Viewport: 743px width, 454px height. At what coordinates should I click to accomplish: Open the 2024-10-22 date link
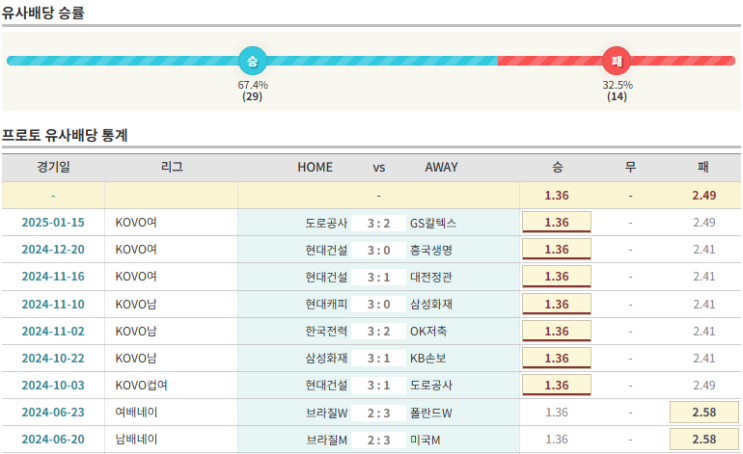(53, 358)
